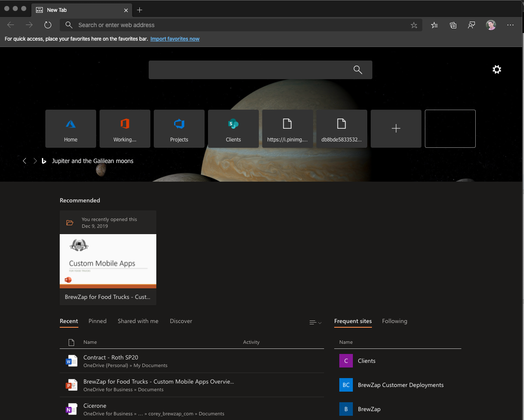Show next background image with right chevron

click(x=35, y=161)
